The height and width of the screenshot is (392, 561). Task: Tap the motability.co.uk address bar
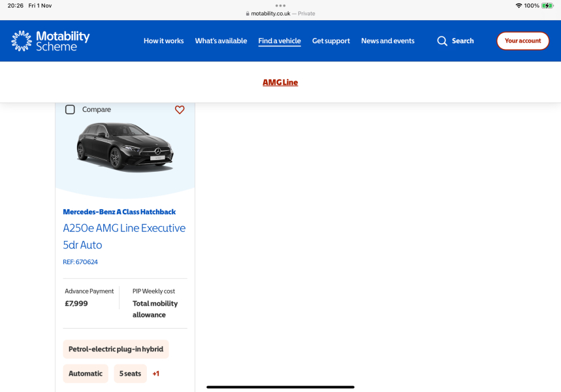[x=280, y=14]
